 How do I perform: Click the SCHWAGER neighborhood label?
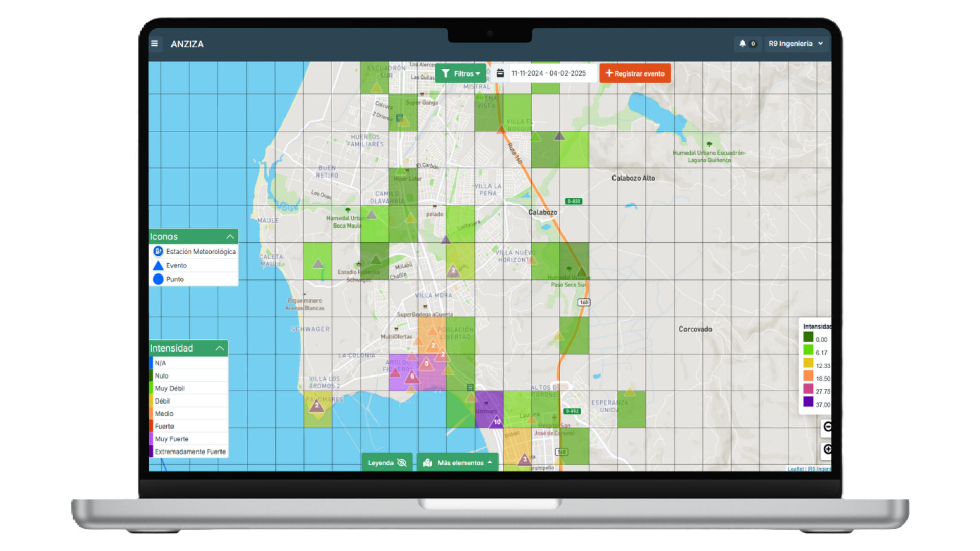click(310, 329)
